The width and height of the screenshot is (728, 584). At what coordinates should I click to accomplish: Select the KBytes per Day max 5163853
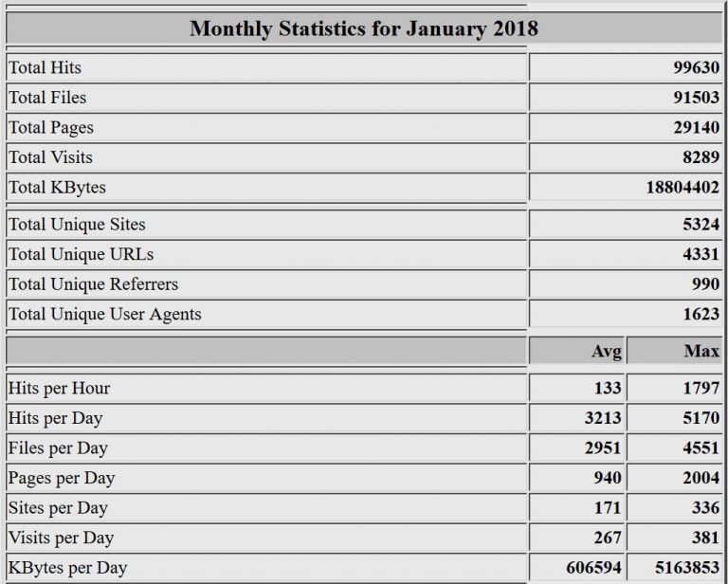[x=686, y=568]
